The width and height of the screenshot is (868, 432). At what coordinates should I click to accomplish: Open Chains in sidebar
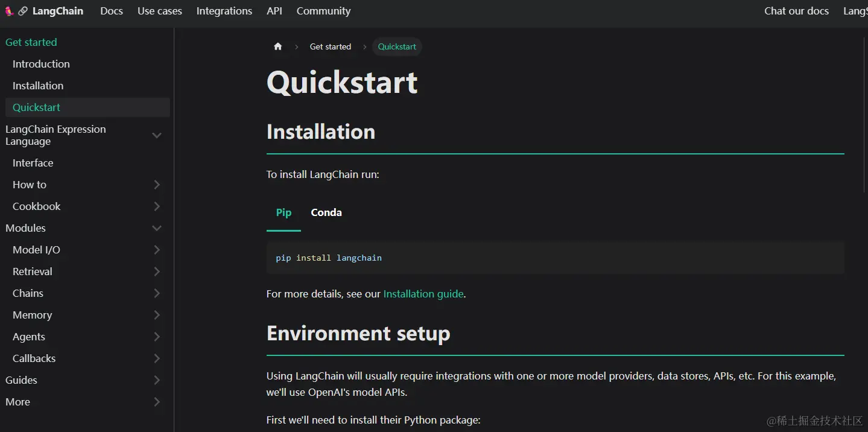[x=28, y=293]
